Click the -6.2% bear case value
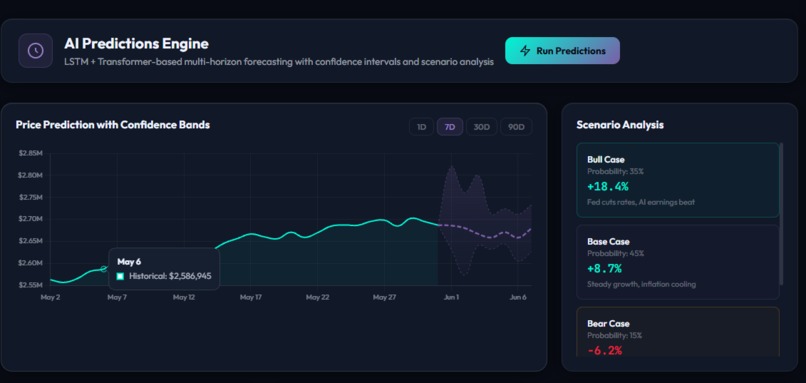The image size is (806, 383). point(604,351)
